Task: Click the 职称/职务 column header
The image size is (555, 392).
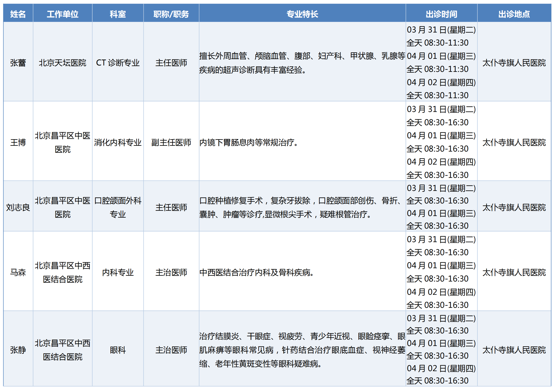Action: tap(171, 14)
